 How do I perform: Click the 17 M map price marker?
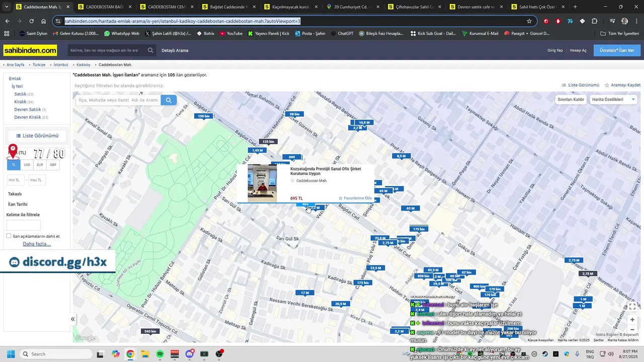tap(305, 293)
